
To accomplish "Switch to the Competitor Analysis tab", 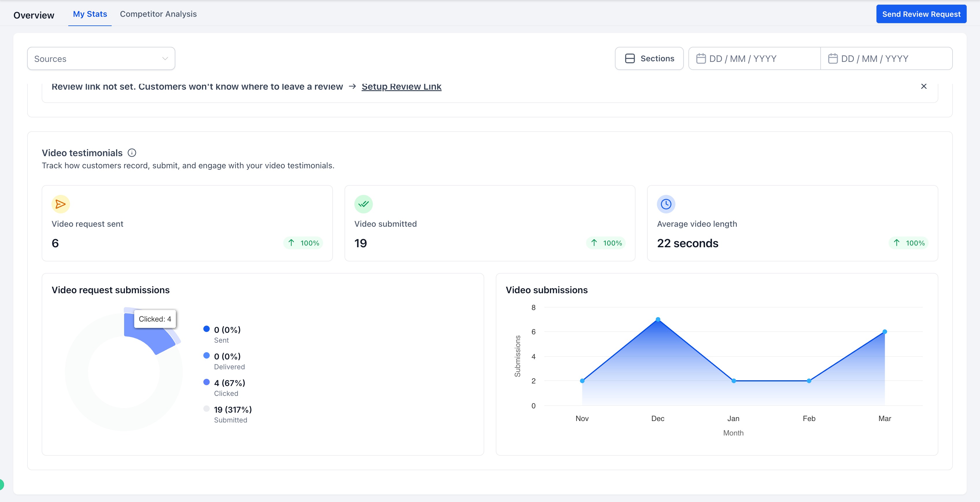I will tap(158, 14).
